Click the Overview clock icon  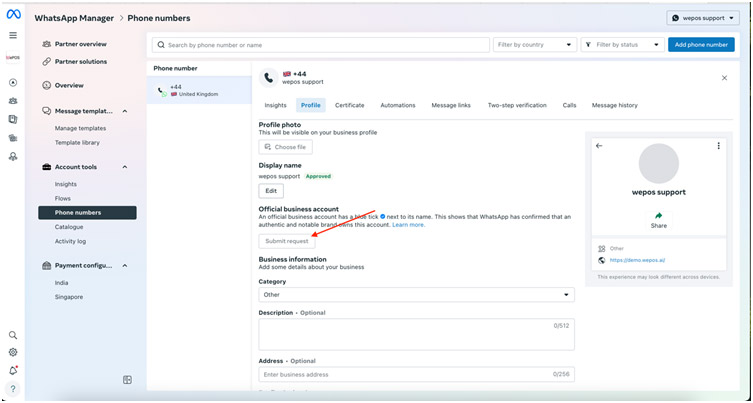click(47, 85)
